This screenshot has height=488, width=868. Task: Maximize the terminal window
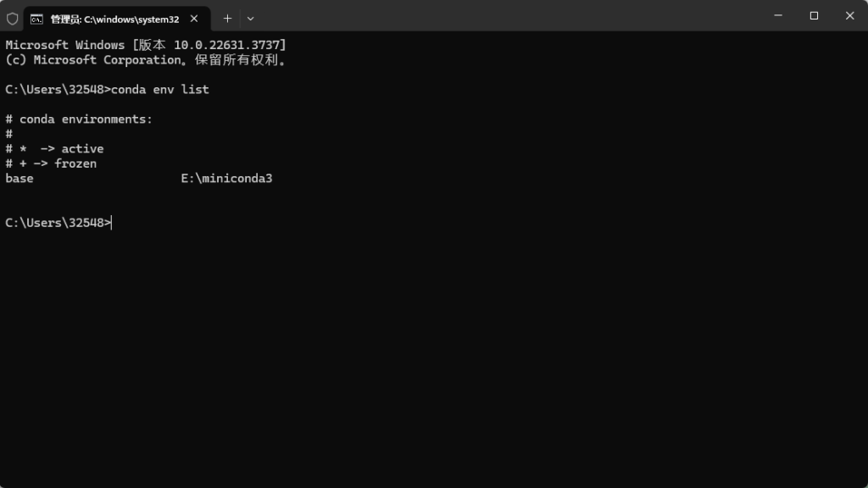coord(814,15)
